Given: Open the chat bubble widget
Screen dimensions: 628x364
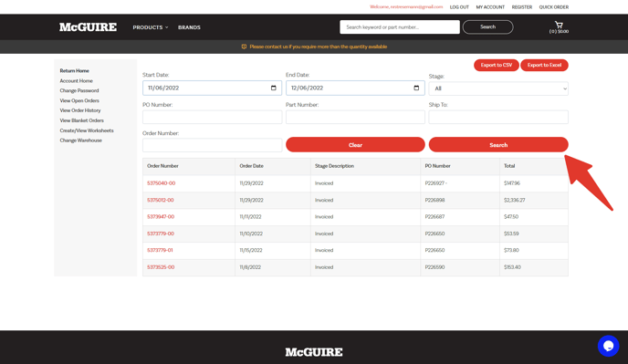Looking at the screenshot, I should tap(608, 346).
